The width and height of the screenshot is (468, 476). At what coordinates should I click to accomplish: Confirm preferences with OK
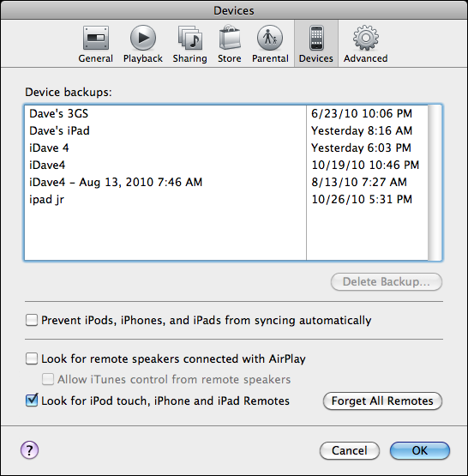420,450
